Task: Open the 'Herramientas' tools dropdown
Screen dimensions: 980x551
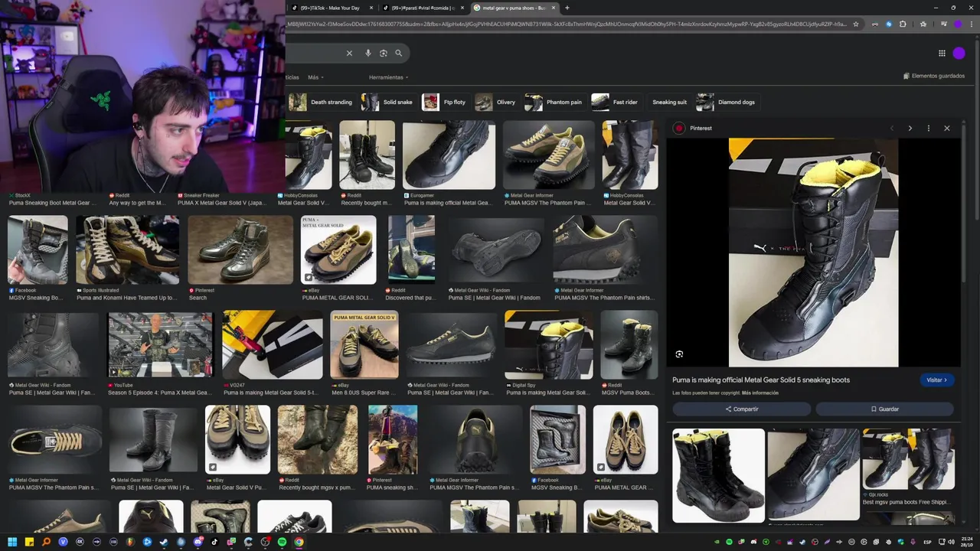Action: (x=388, y=77)
